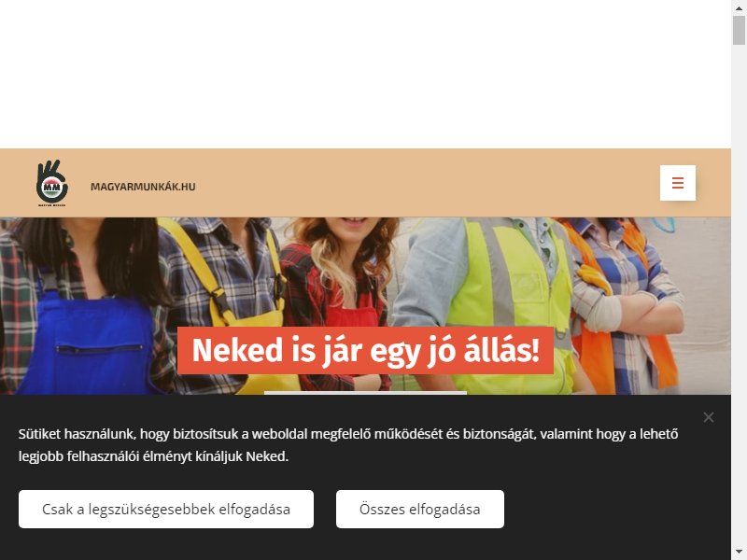
Task: Click the Összes elfogadása button
Action: (x=419, y=509)
